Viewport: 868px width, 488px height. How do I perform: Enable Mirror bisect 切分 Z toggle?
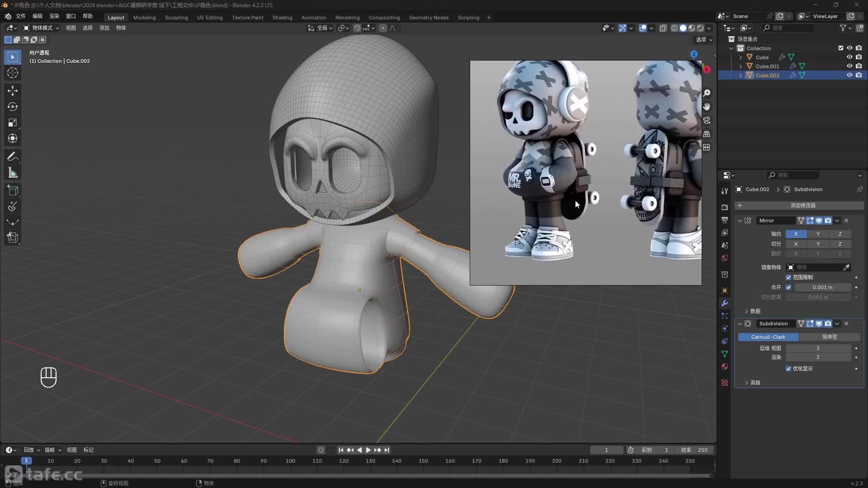click(840, 244)
